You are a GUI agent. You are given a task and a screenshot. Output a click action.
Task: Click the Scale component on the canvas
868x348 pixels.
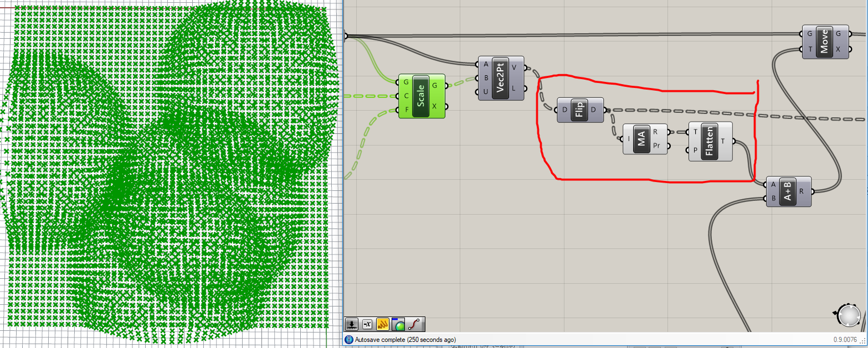pos(421,96)
